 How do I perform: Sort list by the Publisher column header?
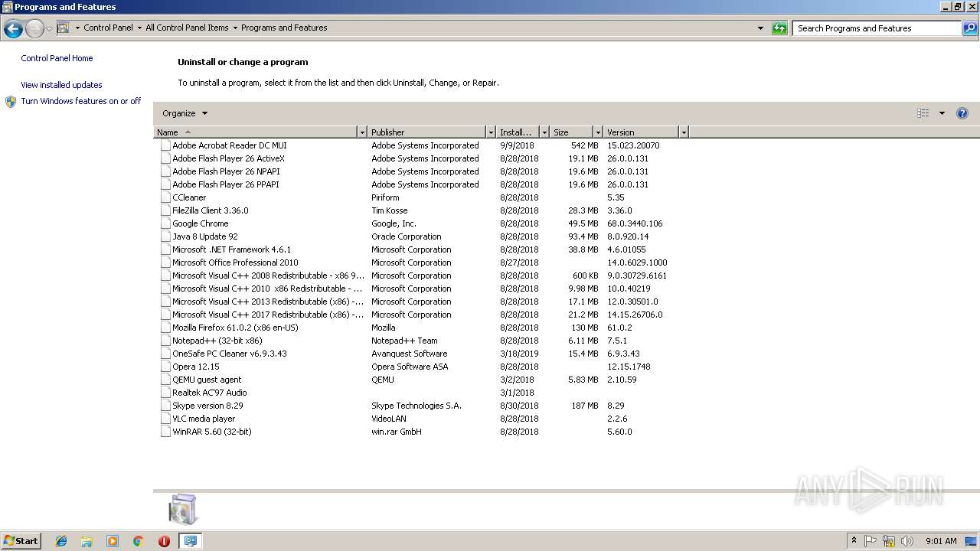(x=427, y=132)
